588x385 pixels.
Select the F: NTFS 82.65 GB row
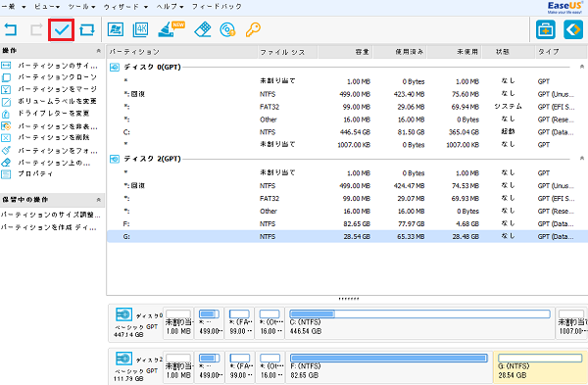[x=347, y=223]
